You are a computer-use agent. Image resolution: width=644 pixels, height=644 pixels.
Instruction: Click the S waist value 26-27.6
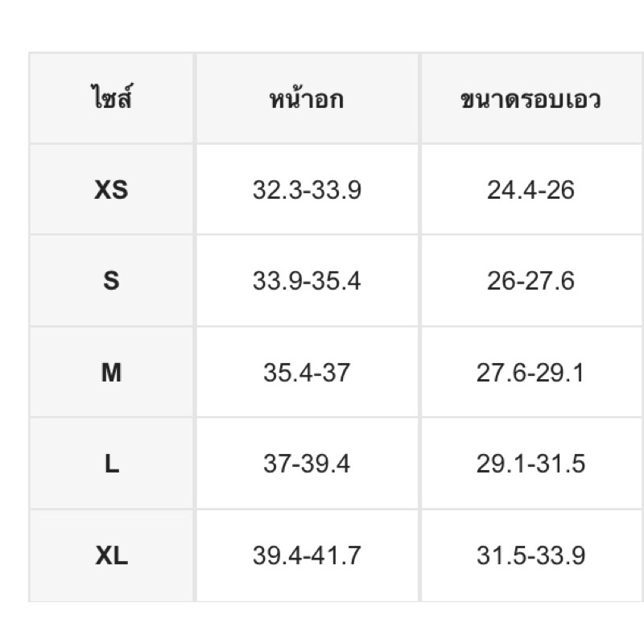point(530,281)
